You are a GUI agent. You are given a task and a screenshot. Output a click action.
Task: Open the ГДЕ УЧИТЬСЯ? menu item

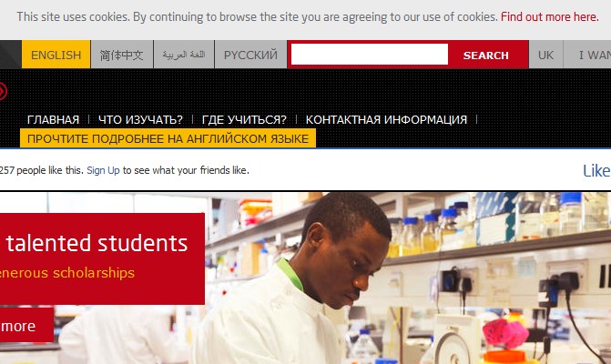[x=244, y=119]
